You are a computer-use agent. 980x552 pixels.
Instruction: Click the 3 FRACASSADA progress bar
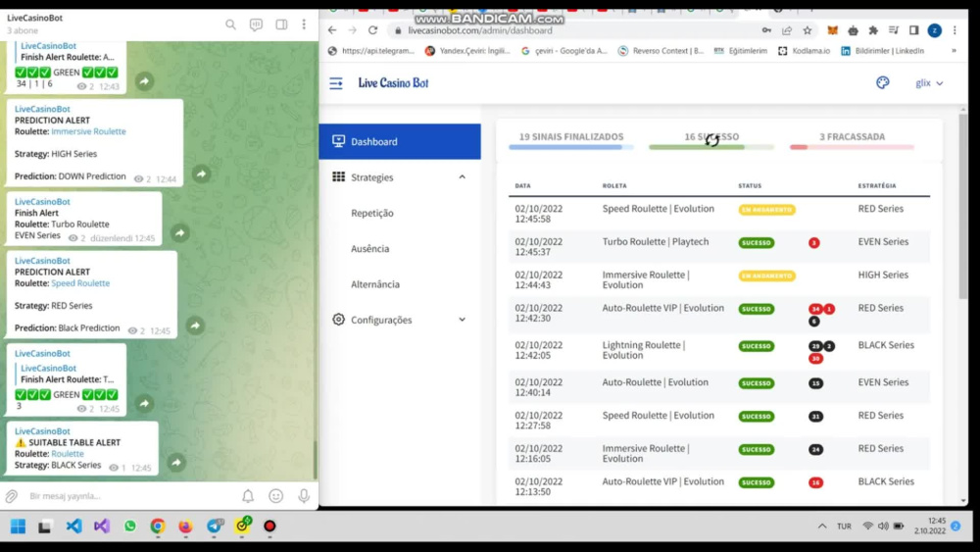click(x=852, y=147)
